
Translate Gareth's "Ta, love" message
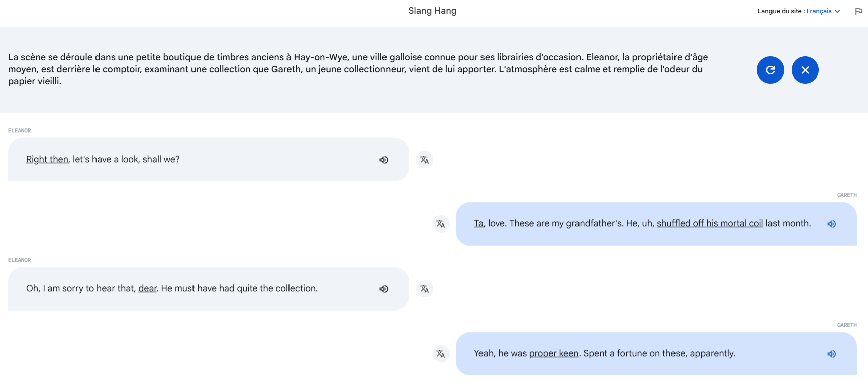[441, 224]
